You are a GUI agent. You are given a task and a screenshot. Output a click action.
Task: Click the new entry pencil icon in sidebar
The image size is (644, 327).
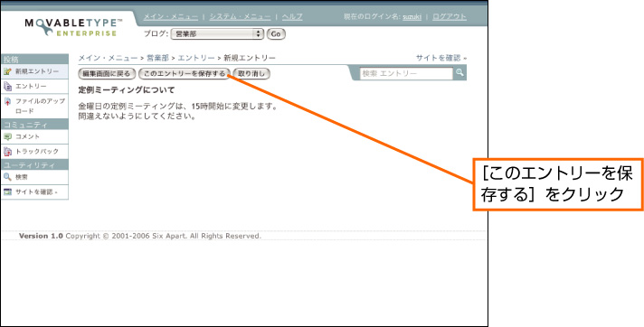7,71
